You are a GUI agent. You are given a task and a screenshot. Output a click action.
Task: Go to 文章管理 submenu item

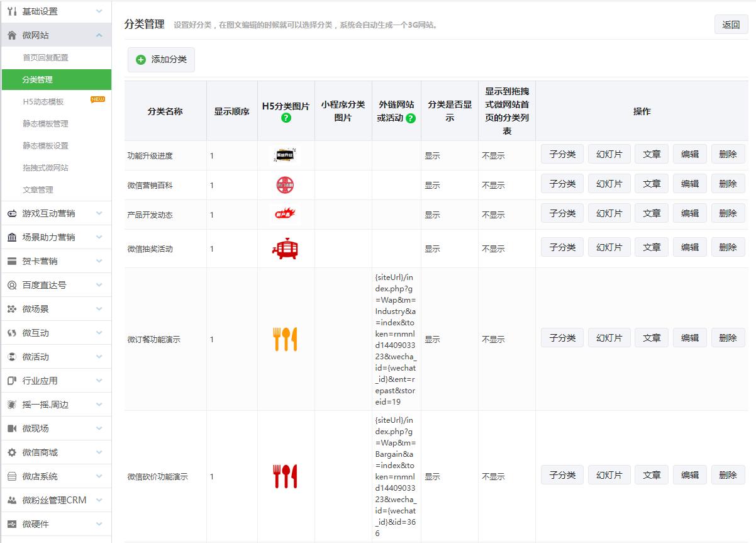pyautogui.click(x=38, y=190)
